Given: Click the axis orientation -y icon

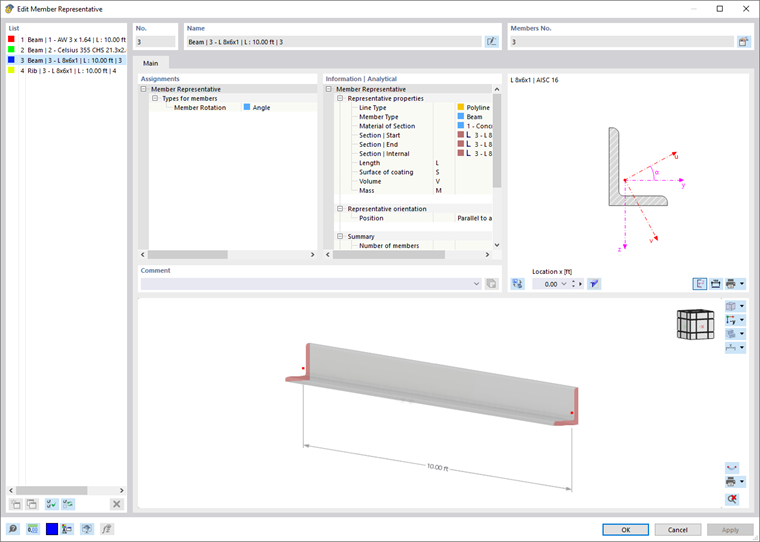Looking at the screenshot, I should [731, 320].
